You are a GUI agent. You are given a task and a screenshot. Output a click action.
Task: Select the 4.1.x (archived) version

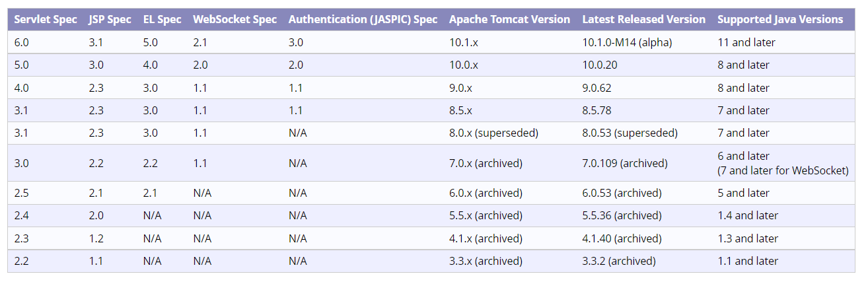click(486, 238)
